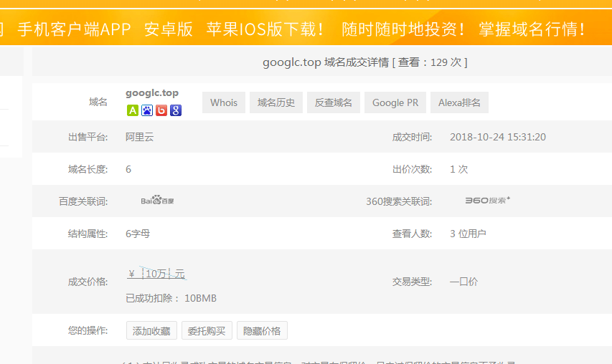This screenshot has width=612, height=364.
Task: Click the 随时随地投资 banner text
Action: pyautogui.click(x=404, y=29)
